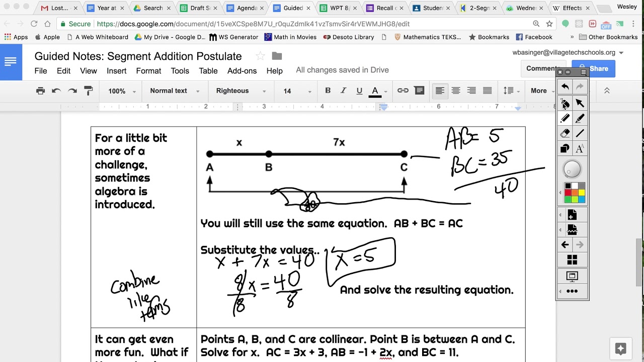Screen dimensions: 644x362
Task: Open the Edit menu
Action: tap(63, 71)
